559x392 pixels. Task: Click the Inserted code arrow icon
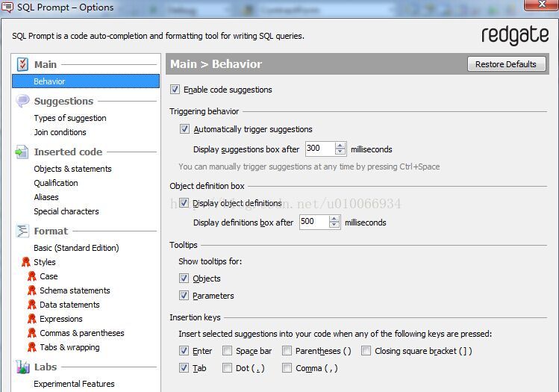pyautogui.click(x=22, y=152)
